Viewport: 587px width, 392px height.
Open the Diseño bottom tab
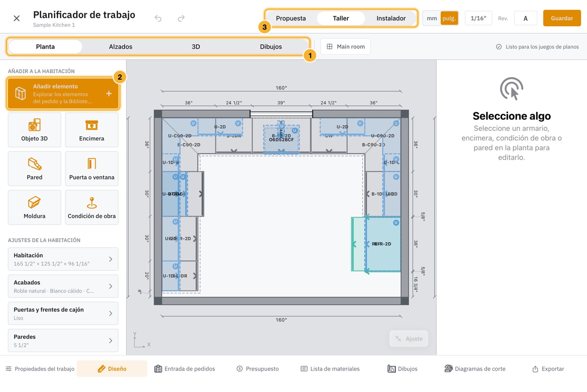click(x=112, y=369)
